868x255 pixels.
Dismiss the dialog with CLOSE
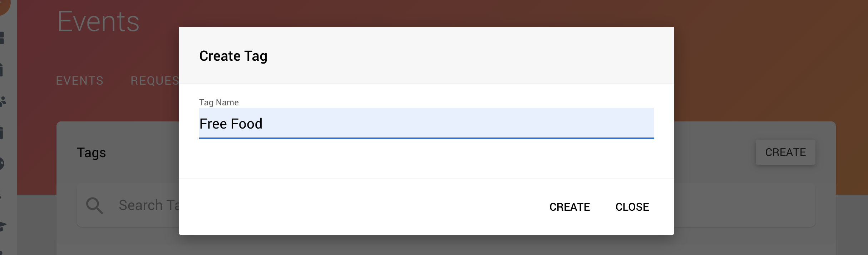click(x=632, y=207)
